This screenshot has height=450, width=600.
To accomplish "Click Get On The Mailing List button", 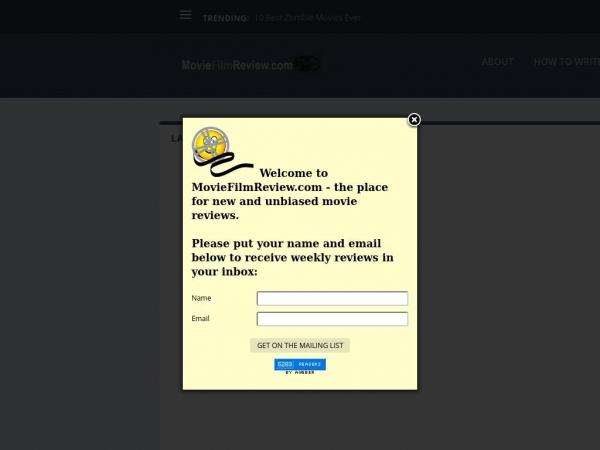I will tap(300, 345).
